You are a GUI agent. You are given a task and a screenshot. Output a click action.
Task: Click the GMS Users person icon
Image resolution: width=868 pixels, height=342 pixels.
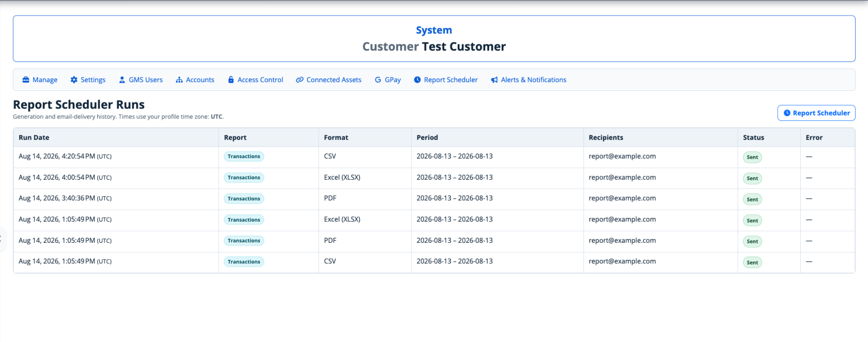[x=122, y=80]
